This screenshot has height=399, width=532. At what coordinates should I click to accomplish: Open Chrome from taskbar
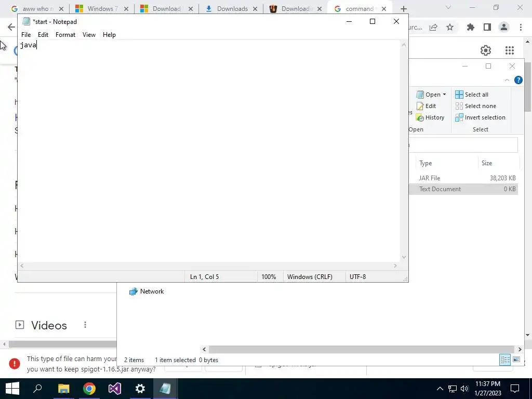coord(89,389)
